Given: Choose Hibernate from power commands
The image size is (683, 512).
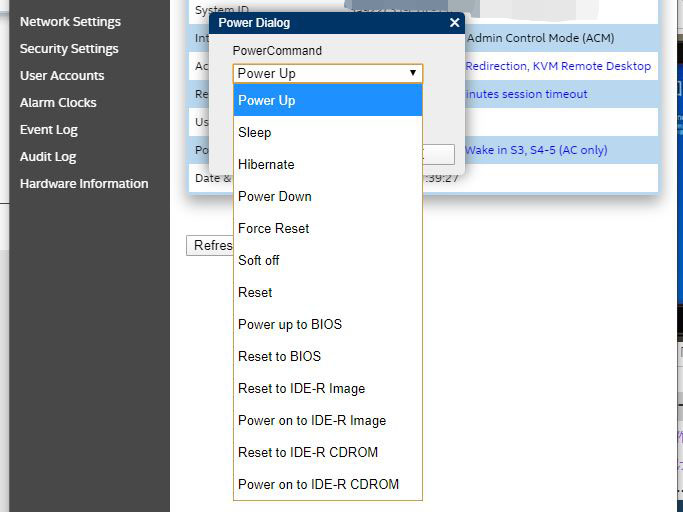Looking at the screenshot, I should coord(328,164).
